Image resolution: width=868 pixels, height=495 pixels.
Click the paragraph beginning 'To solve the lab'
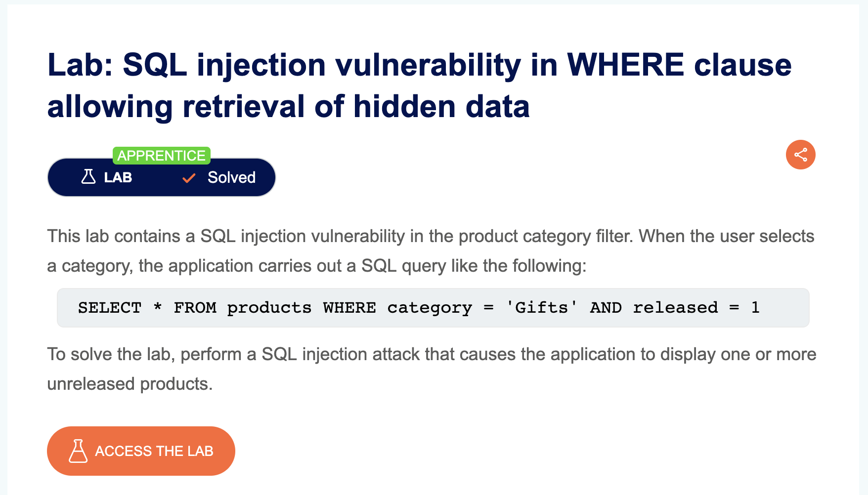tap(432, 369)
